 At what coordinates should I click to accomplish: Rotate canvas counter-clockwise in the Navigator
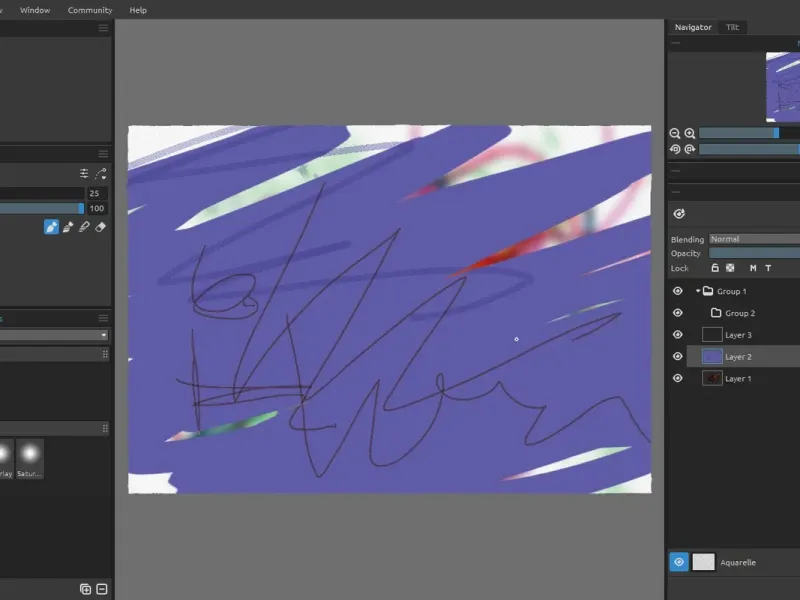[x=674, y=149]
